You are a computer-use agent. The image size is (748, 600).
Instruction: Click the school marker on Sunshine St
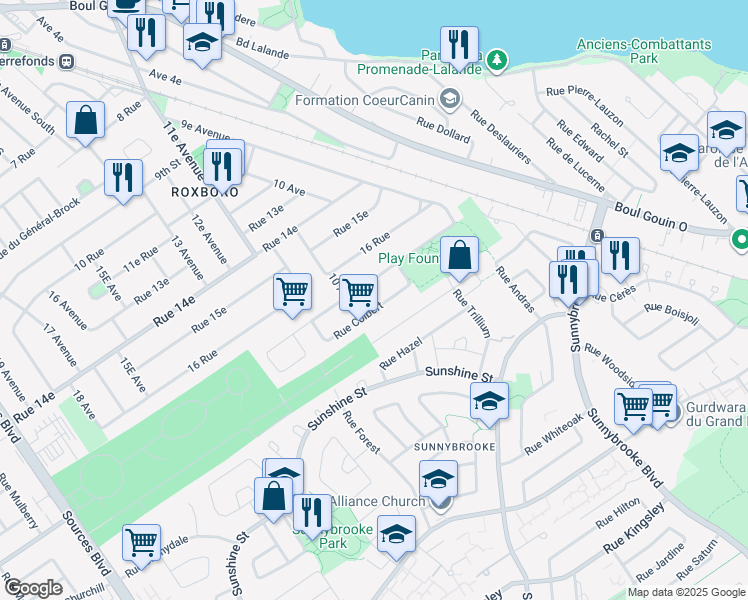(x=488, y=401)
